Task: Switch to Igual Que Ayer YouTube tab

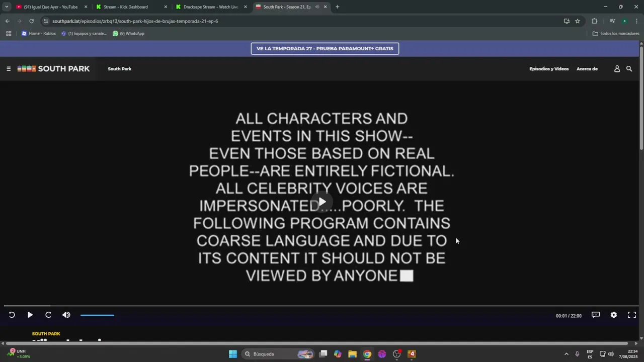Action: tap(50, 7)
